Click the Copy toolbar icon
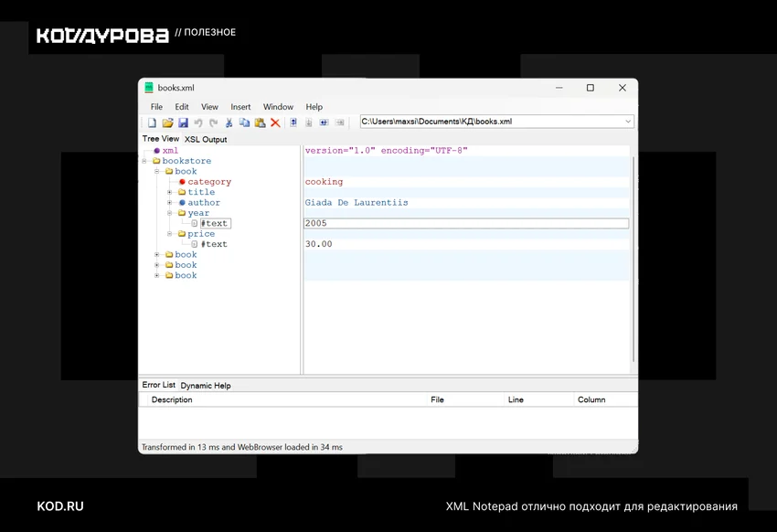 pos(244,122)
